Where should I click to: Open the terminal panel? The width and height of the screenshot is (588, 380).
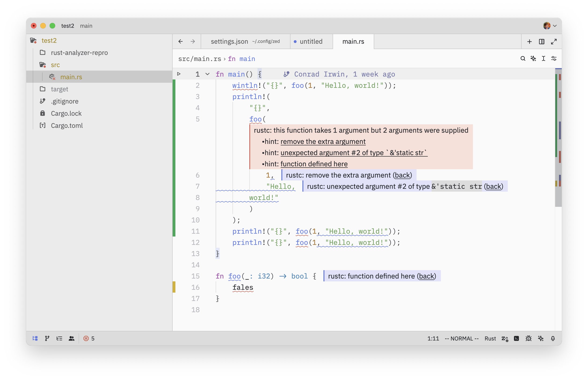click(516, 338)
